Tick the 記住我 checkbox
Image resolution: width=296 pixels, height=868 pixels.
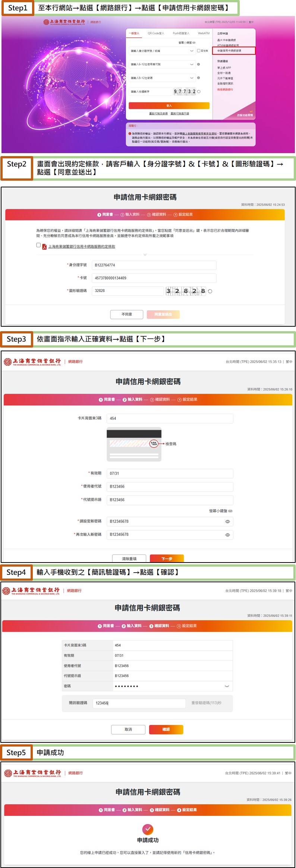199,51
